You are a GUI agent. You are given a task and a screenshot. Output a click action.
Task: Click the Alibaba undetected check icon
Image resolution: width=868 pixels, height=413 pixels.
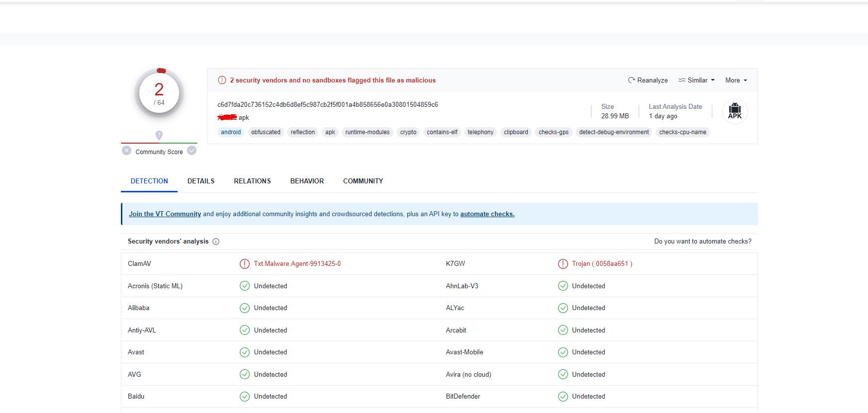(244, 308)
